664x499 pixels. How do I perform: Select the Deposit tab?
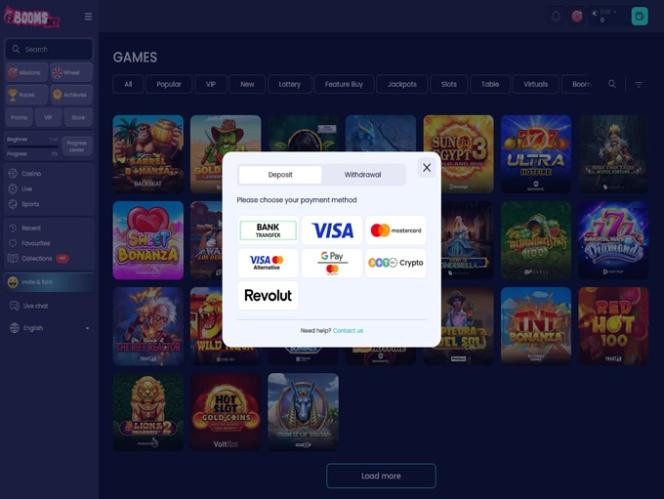(x=280, y=175)
